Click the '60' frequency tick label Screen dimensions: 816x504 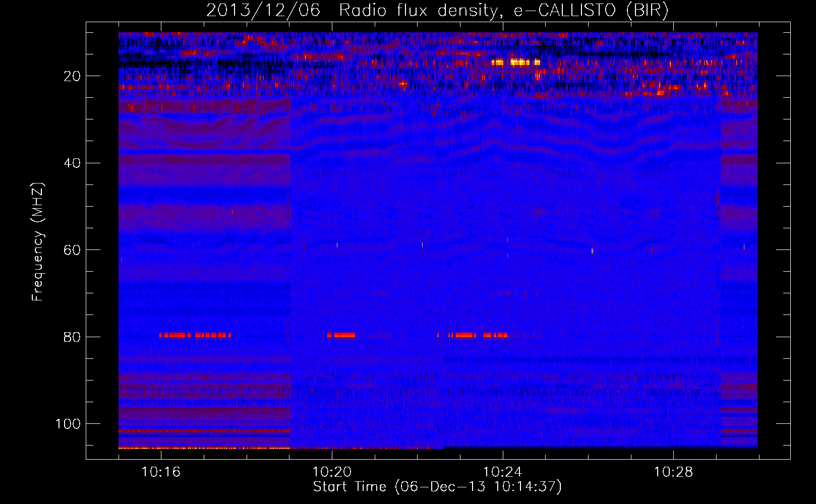72,250
